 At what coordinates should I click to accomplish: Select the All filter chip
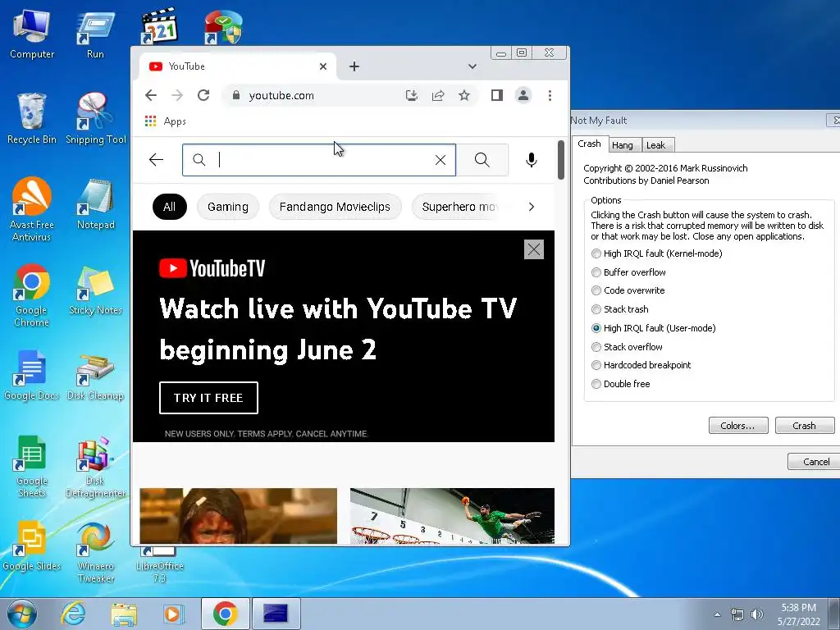[169, 207]
